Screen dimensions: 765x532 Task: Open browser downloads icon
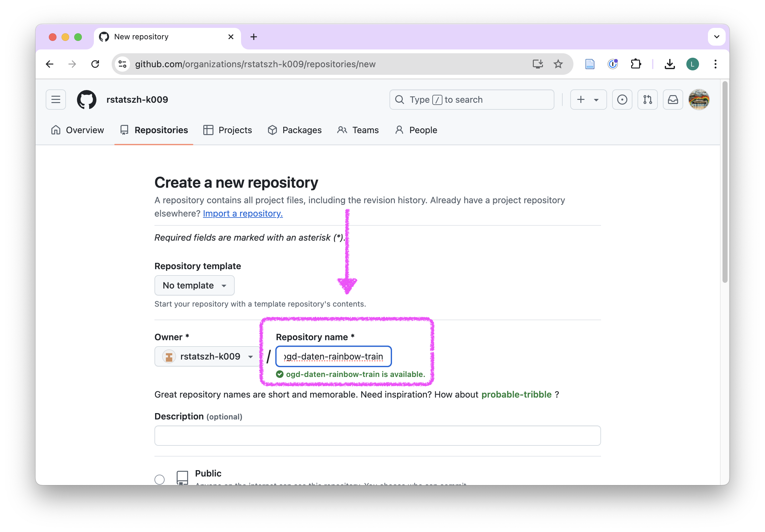(669, 64)
